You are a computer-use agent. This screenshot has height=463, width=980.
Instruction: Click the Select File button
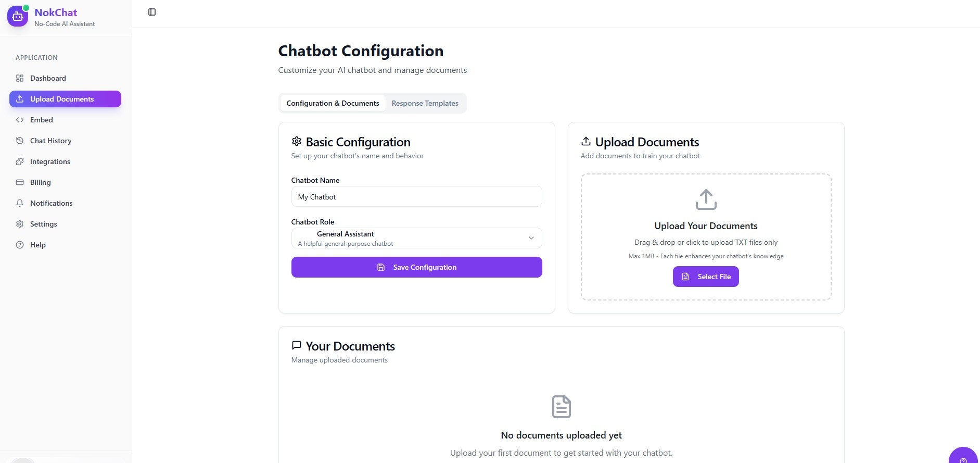coord(706,277)
